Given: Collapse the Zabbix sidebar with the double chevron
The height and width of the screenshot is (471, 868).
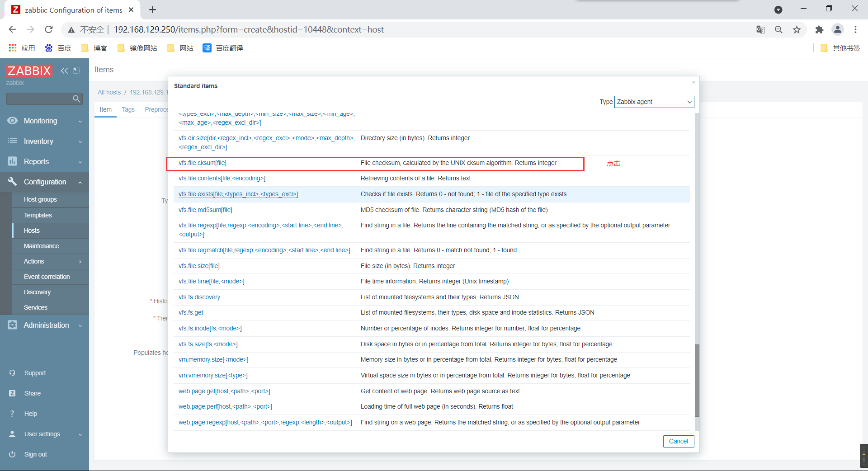Looking at the screenshot, I should coord(64,71).
